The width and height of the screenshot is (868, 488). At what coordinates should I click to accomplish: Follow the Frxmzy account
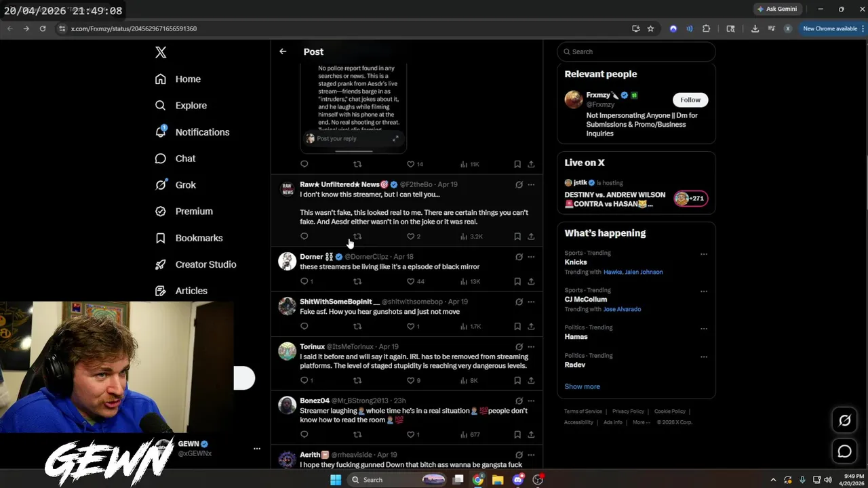tap(690, 100)
